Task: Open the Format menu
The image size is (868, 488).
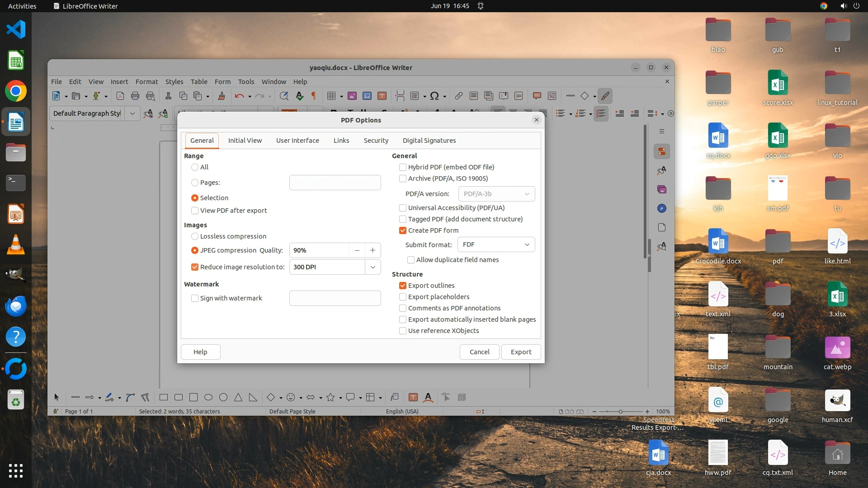Action: click(x=146, y=82)
